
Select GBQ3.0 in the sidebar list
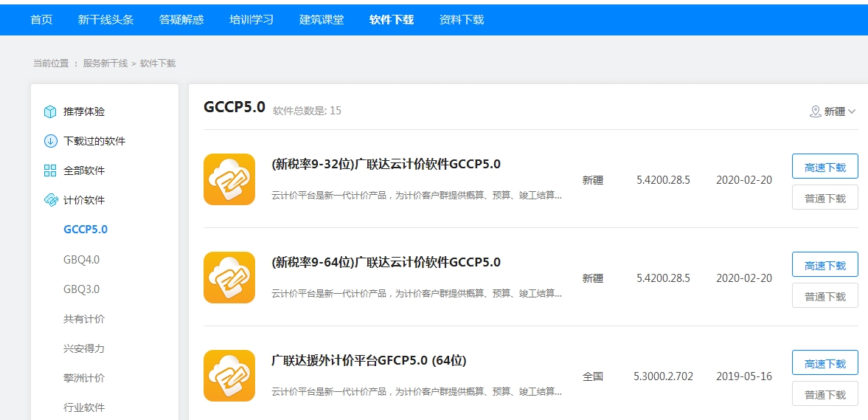[x=81, y=289]
